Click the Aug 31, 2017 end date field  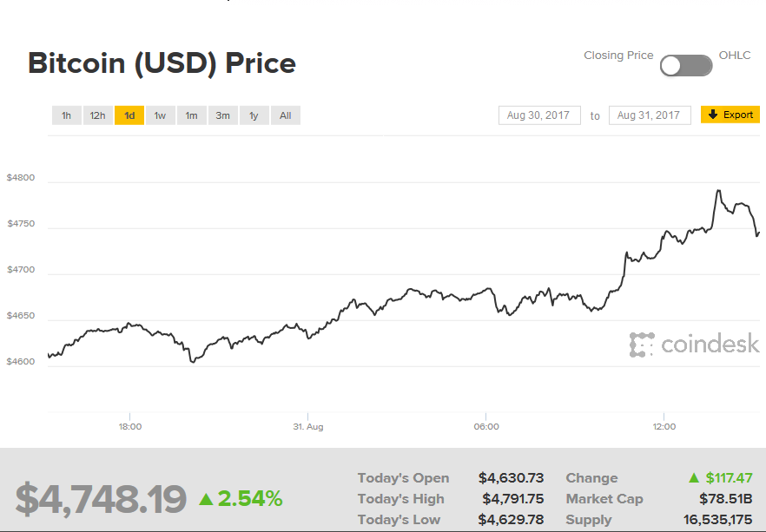tap(649, 115)
